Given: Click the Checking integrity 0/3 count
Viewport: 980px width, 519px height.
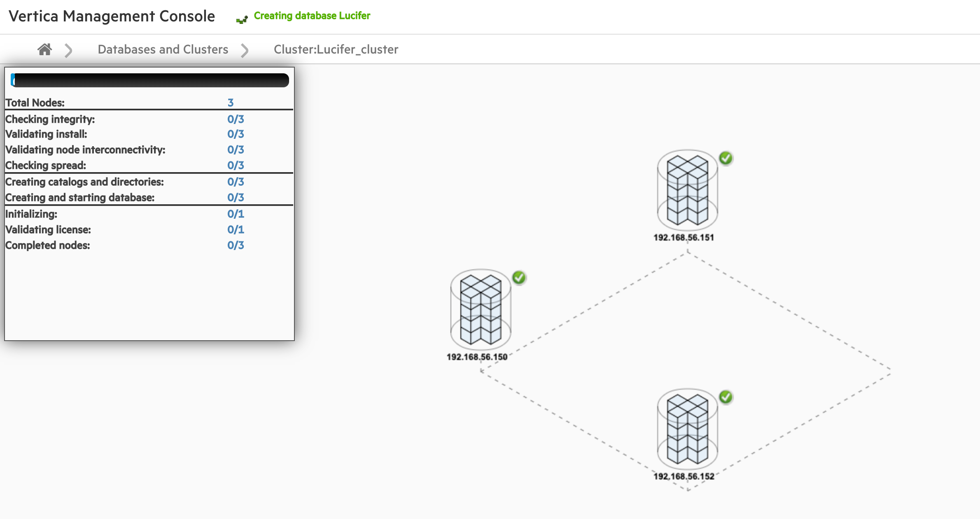Looking at the screenshot, I should (236, 119).
